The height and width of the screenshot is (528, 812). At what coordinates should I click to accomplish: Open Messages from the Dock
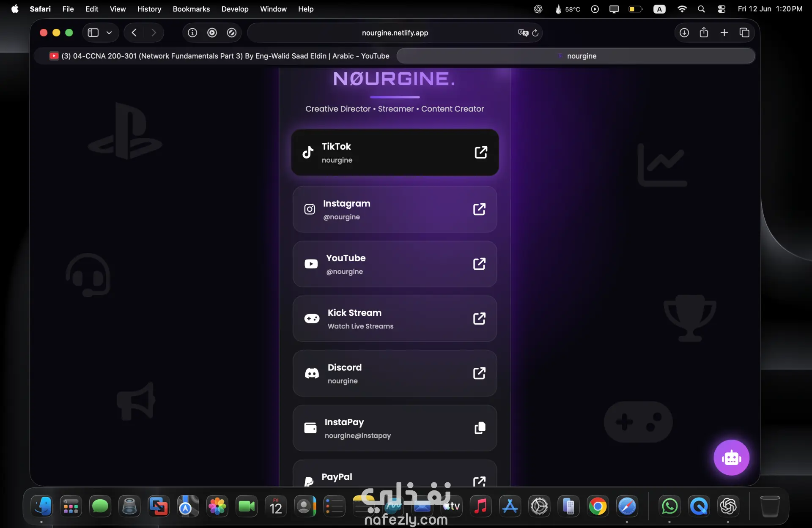pyautogui.click(x=100, y=506)
